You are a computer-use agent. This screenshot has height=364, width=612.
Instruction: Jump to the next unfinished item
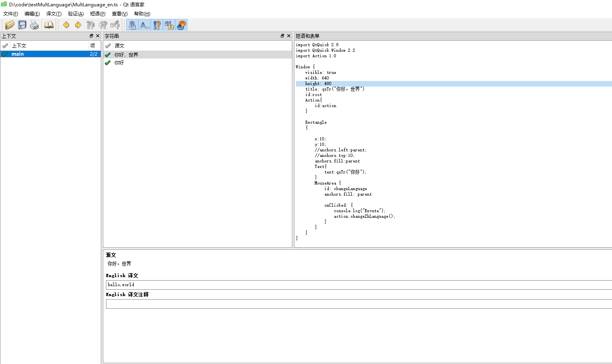[x=103, y=25]
